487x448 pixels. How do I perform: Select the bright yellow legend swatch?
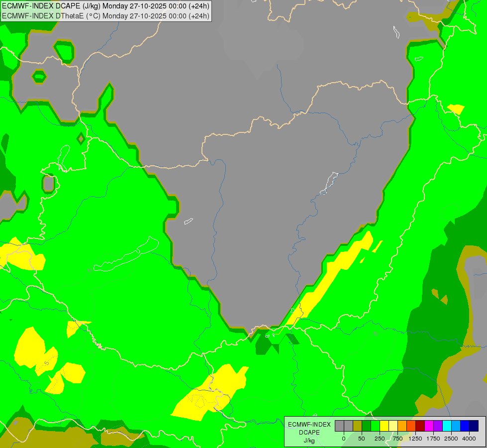(384, 426)
